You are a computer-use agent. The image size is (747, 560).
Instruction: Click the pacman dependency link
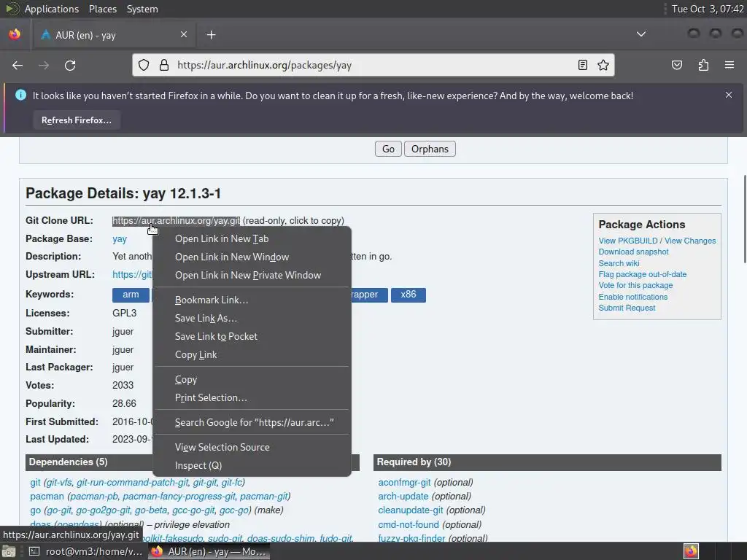point(47,496)
